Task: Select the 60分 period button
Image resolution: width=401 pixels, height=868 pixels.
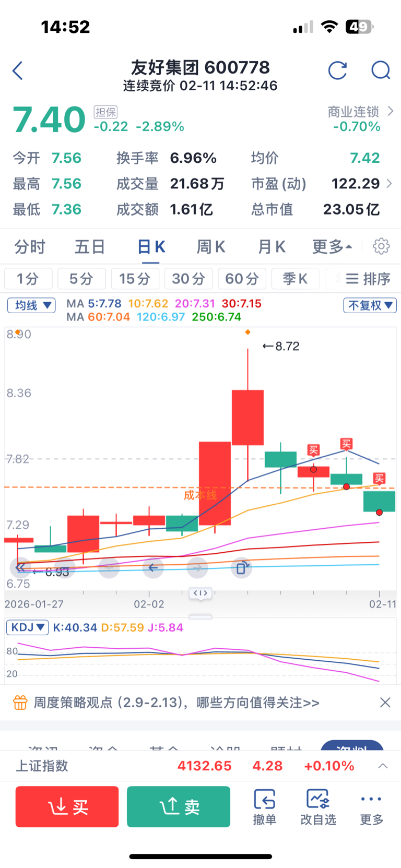Action: coord(242,279)
